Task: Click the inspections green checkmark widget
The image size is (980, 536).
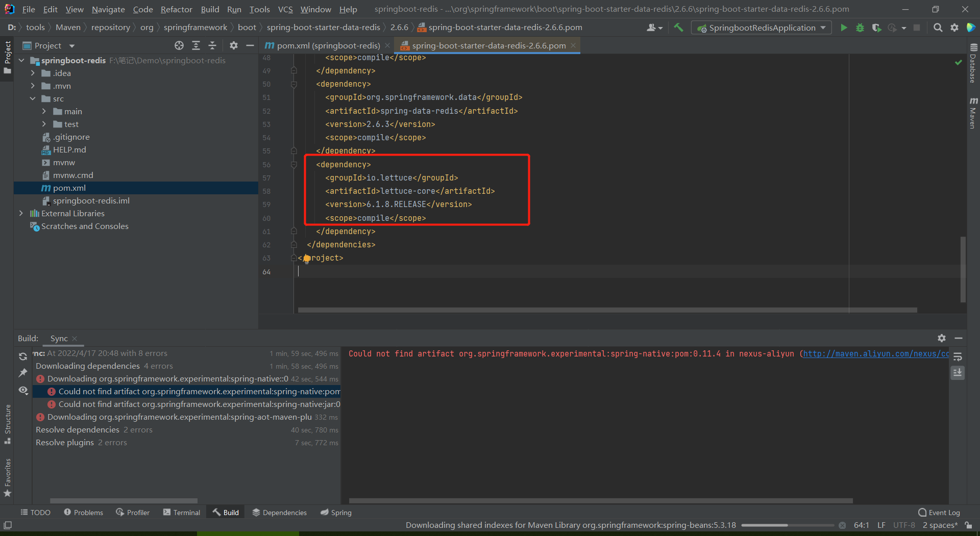Action: point(958,62)
